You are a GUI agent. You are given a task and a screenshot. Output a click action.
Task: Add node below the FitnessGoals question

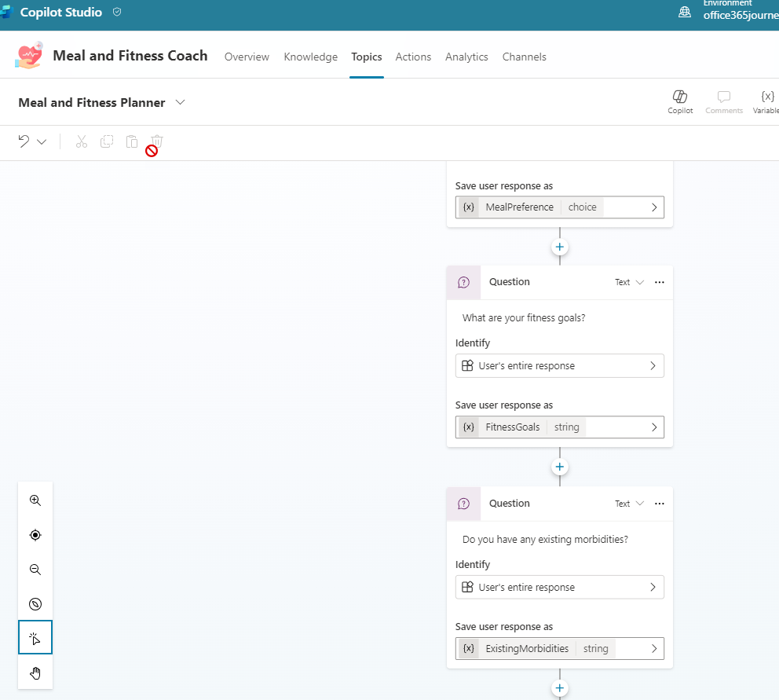coord(560,467)
